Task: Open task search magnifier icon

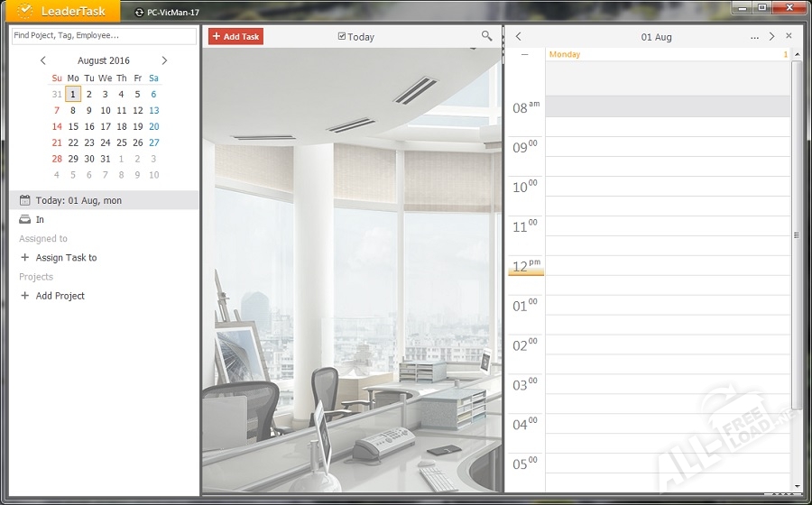Action: (487, 36)
